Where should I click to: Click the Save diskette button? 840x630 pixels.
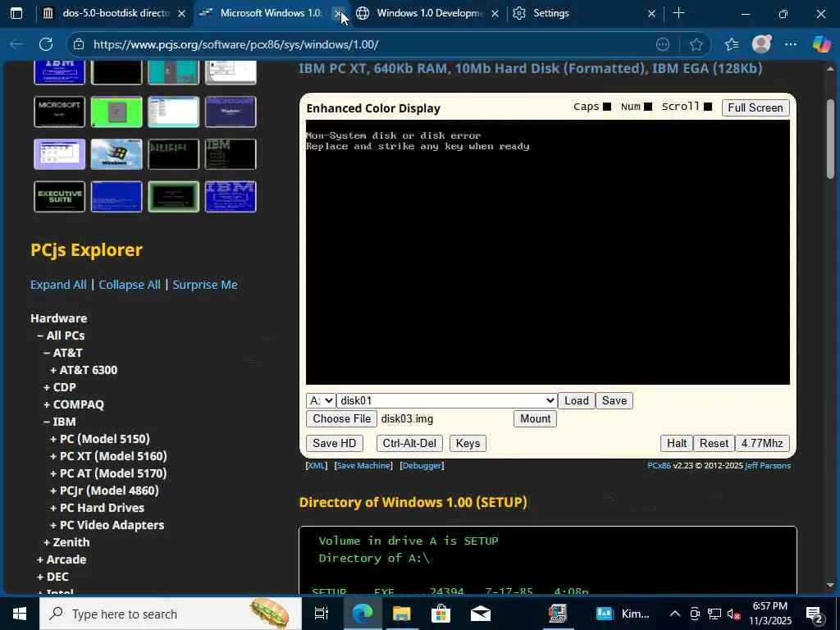click(x=614, y=400)
